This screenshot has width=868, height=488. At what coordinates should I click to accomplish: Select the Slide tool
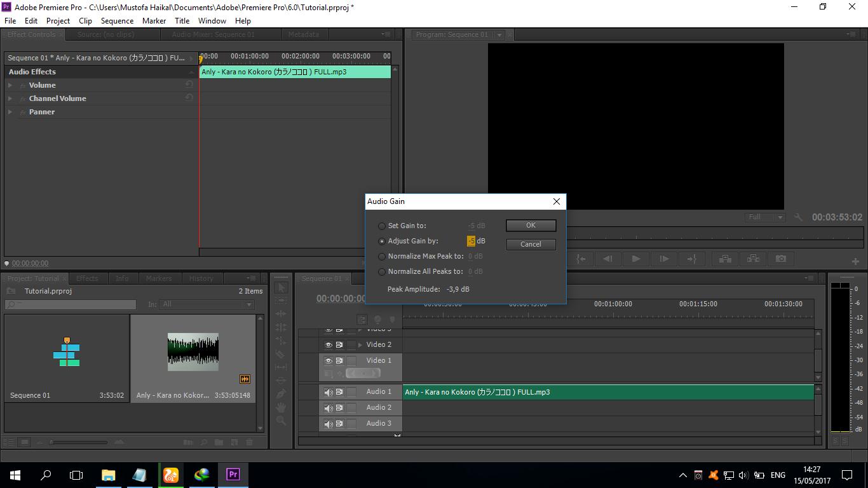coord(281,381)
